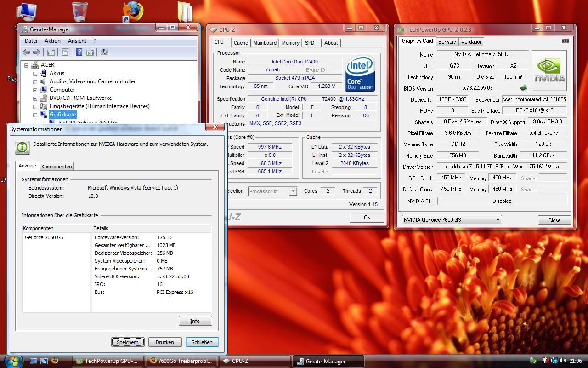Image resolution: width=588 pixels, height=368 pixels.
Task: Expand the Computer tree node
Action: click(35, 90)
